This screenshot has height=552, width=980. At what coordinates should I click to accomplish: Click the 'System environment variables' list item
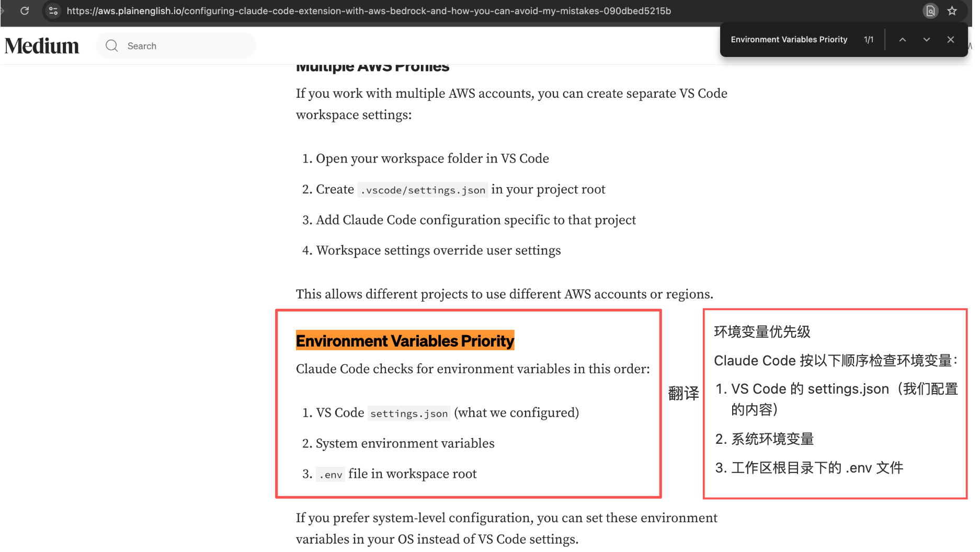click(x=405, y=443)
